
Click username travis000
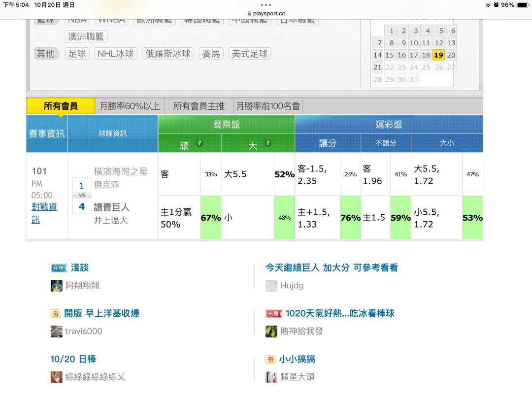tap(84, 331)
